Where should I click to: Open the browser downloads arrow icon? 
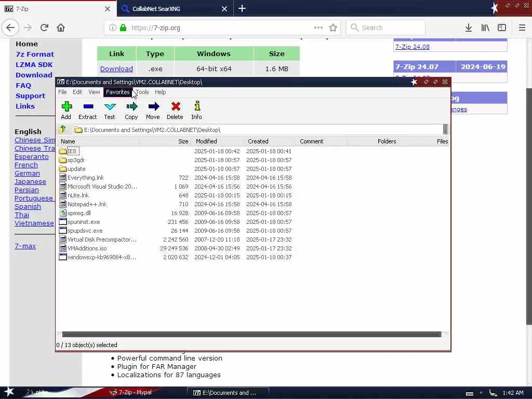tap(469, 28)
